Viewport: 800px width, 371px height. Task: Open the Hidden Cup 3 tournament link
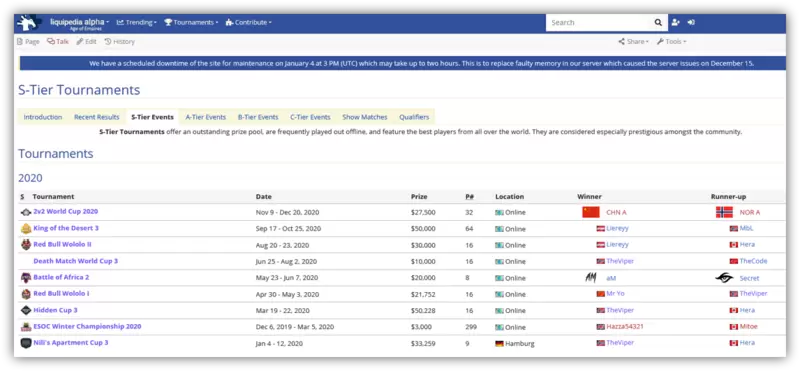pyautogui.click(x=55, y=310)
